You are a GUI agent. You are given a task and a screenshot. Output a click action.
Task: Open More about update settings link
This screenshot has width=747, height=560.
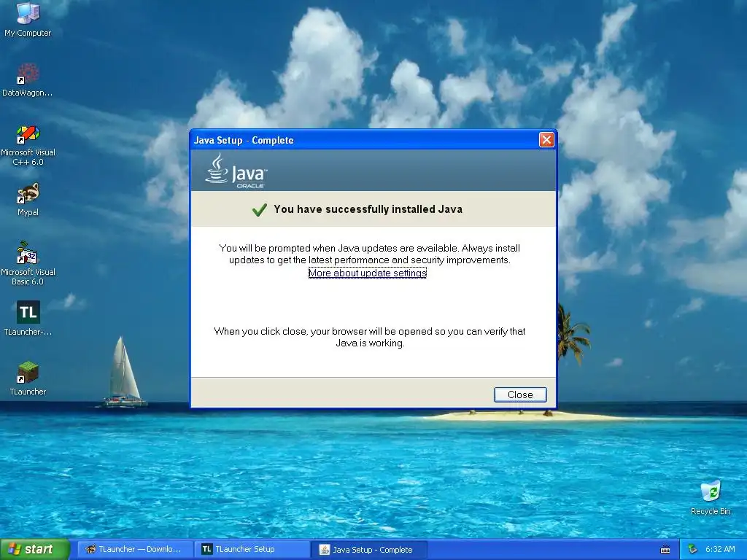click(368, 273)
